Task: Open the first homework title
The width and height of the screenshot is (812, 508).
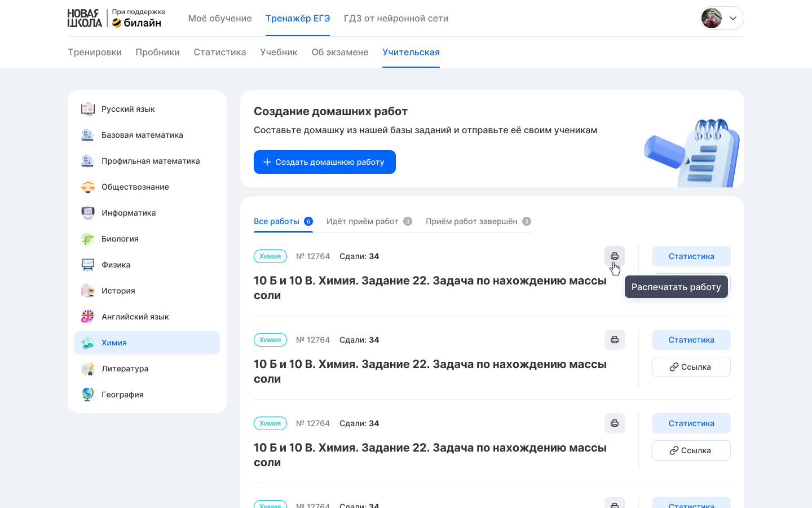Action: tap(430, 288)
